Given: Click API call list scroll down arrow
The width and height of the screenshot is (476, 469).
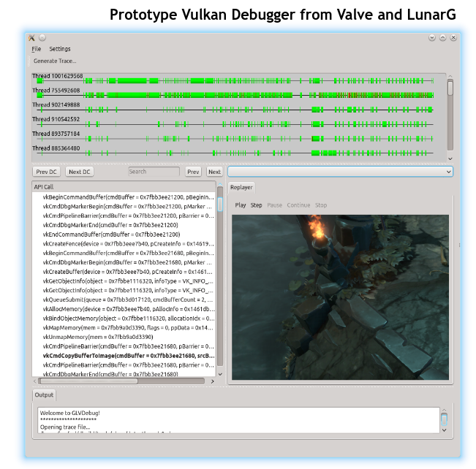Looking at the screenshot, I should click(x=220, y=374).
